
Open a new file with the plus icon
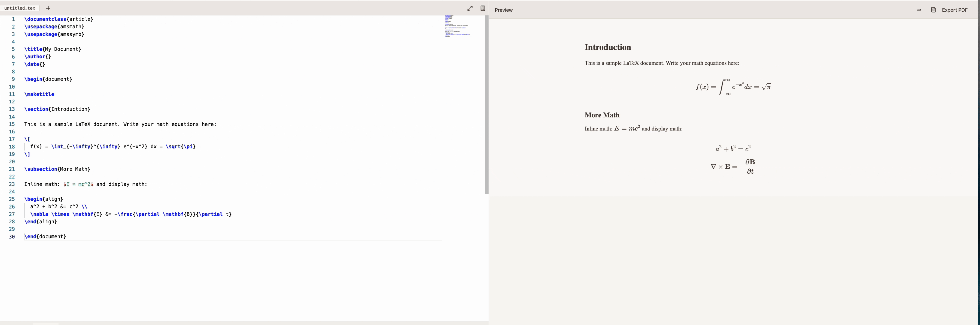point(48,8)
